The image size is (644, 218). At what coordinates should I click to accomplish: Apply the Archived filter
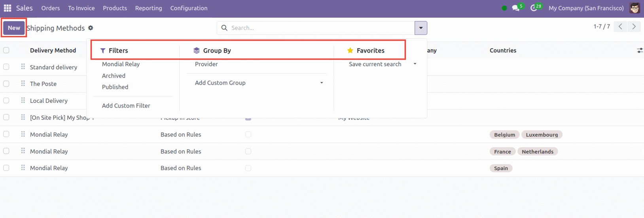tap(114, 76)
